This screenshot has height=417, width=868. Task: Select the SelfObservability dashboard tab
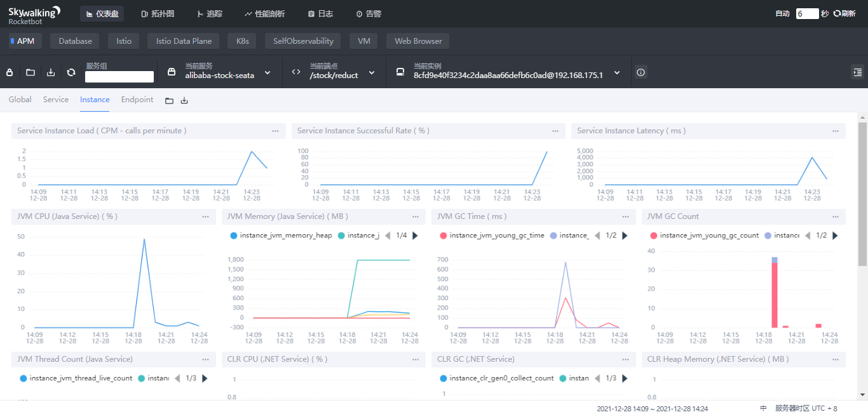(303, 41)
